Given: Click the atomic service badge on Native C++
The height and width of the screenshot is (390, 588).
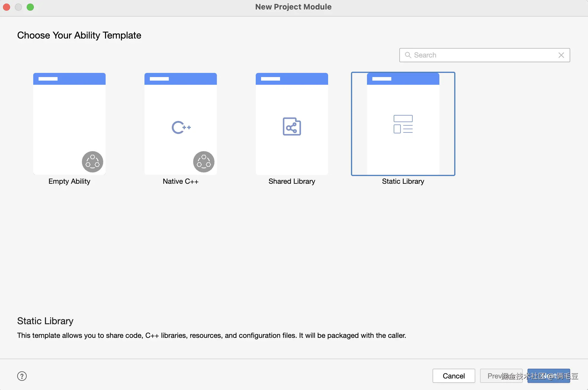Looking at the screenshot, I should tap(204, 162).
